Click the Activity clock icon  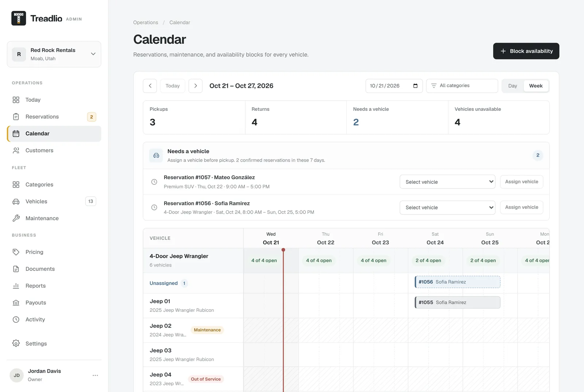16,319
